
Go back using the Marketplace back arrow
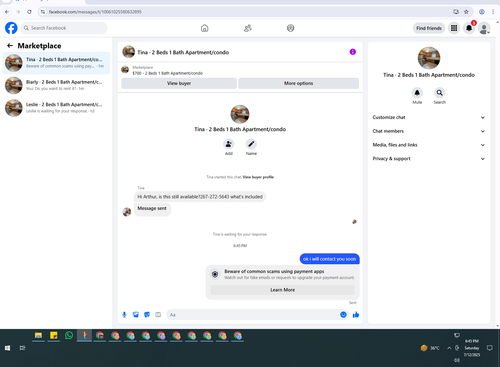point(10,46)
